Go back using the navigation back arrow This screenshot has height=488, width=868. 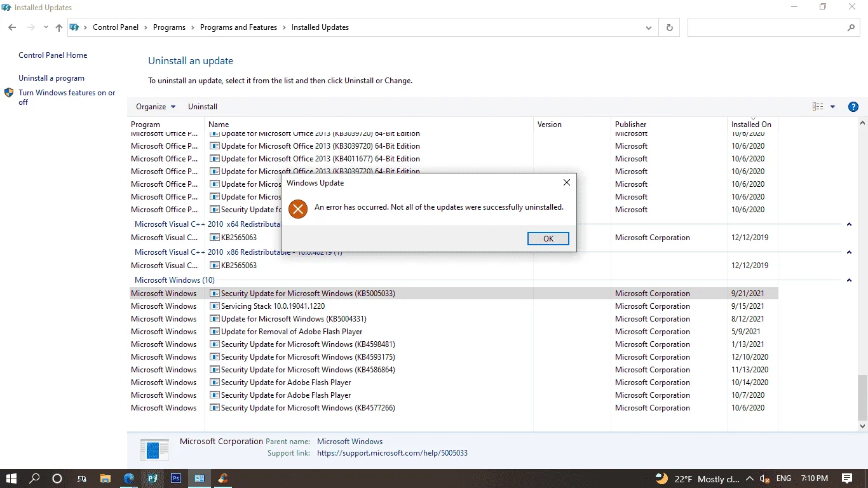pyautogui.click(x=12, y=27)
